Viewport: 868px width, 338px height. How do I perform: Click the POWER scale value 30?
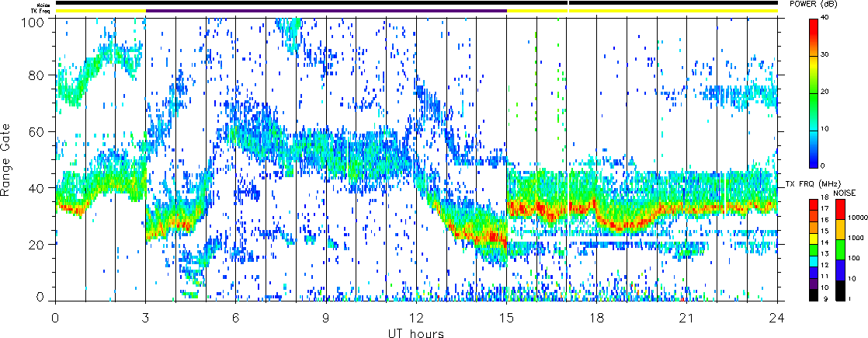[825, 54]
